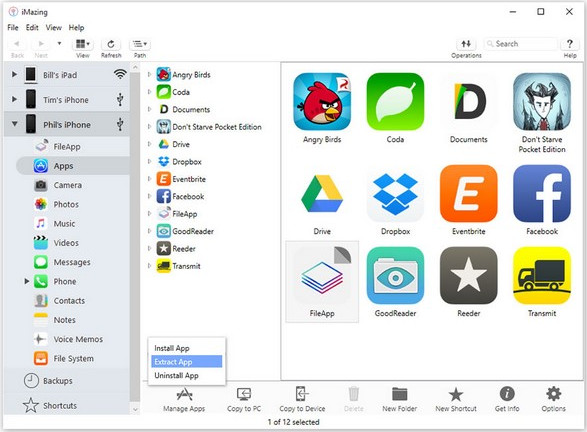Select the Coda app icon in grid
The image size is (587, 432).
click(395, 101)
